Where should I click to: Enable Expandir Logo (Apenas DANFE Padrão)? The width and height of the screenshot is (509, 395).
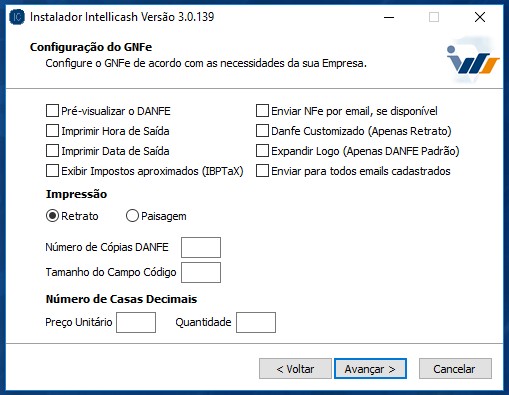coord(262,151)
